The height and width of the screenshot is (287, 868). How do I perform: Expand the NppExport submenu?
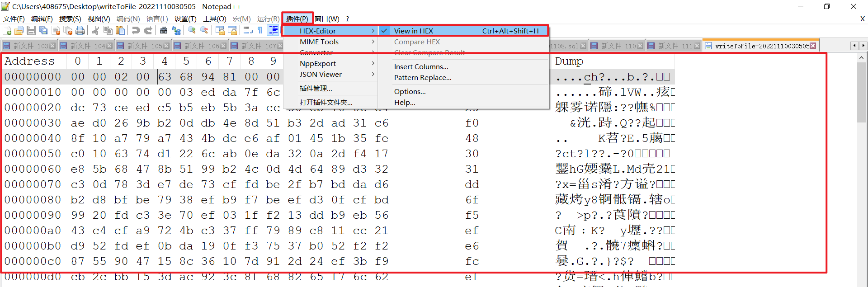[330, 63]
